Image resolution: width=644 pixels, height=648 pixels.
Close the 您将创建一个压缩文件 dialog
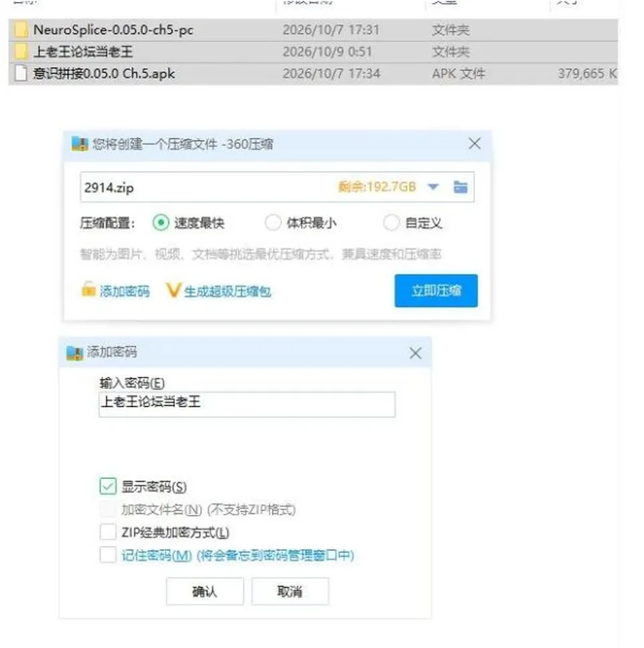[x=474, y=144]
